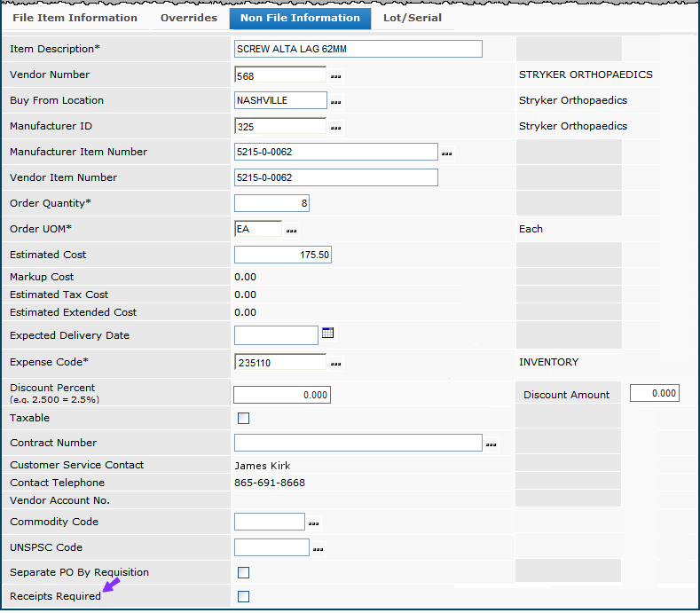Open Expense Code lookup ellipsis
This screenshot has width=700, height=613.
click(x=336, y=364)
